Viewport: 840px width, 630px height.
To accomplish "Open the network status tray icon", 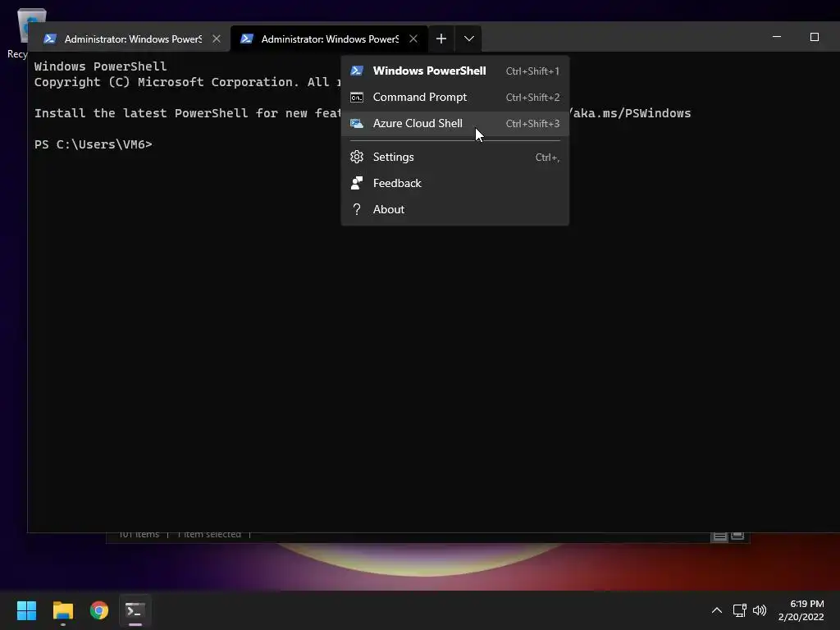I will tap(740, 610).
